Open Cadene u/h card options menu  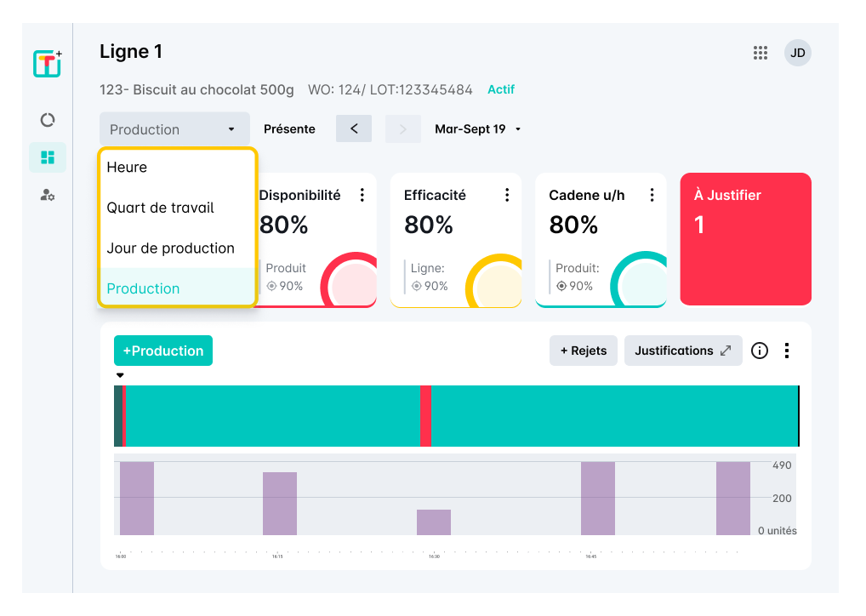tap(652, 195)
